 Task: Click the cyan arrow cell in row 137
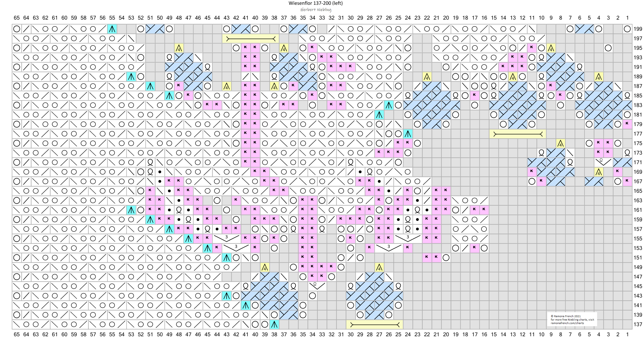click(274, 325)
